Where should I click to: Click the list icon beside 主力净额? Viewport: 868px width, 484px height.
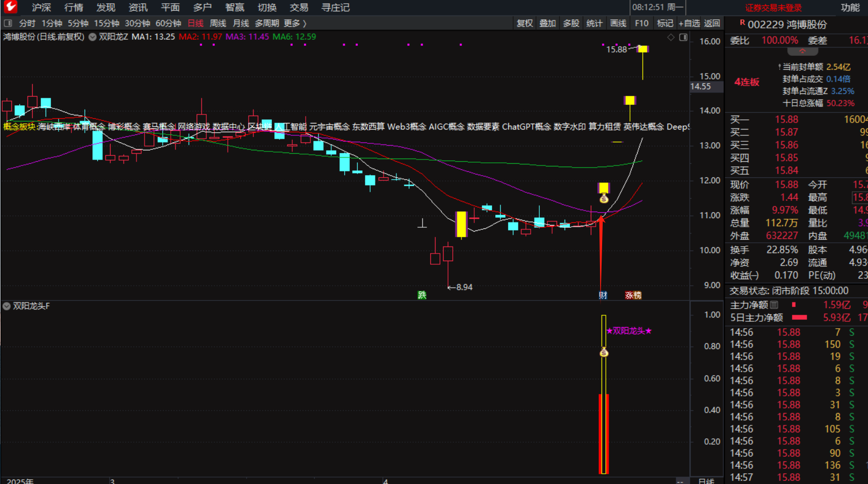[774, 305]
